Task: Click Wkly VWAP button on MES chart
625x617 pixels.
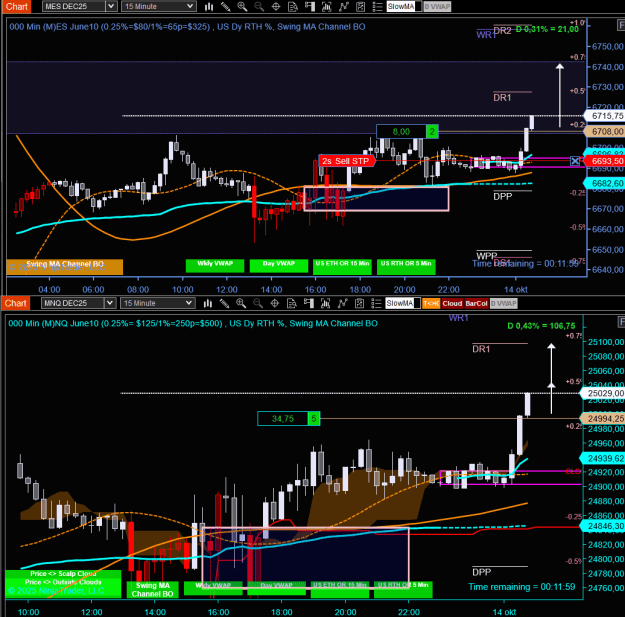Action: [215, 265]
